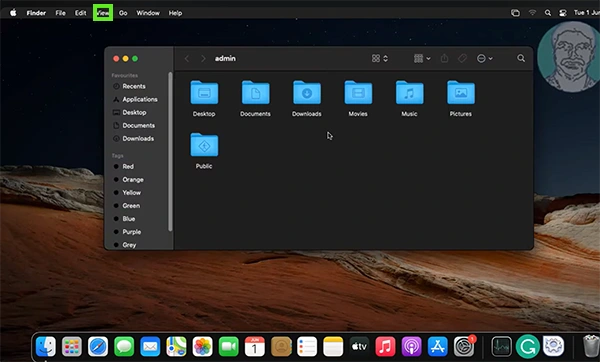Open the View menu
The width and height of the screenshot is (600, 362).
tap(103, 13)
